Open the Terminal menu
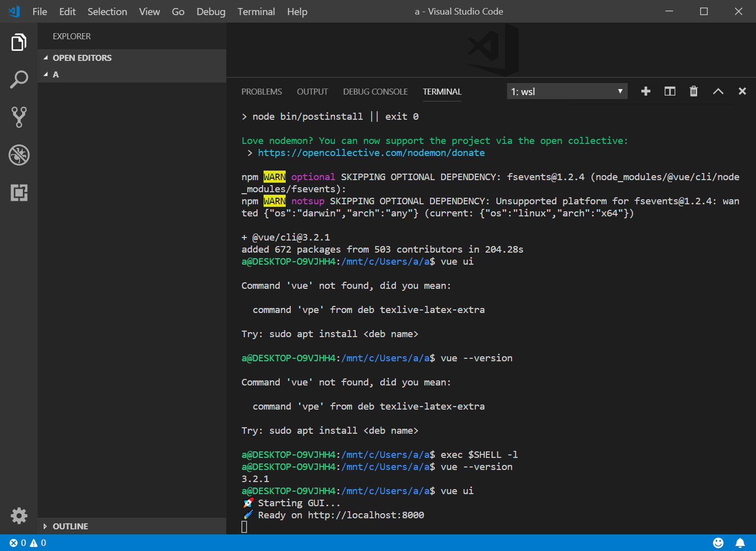Screen dimensions: 756x551 pyautogui.click(x=256, y=12)
